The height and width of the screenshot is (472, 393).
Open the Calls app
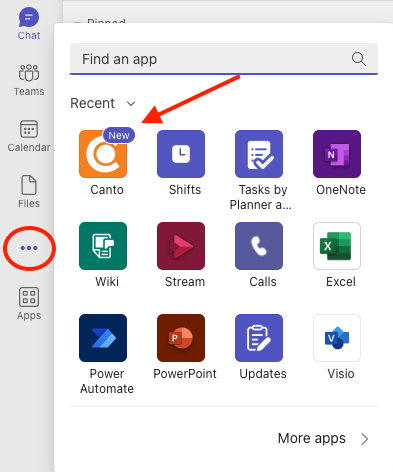[x=259, y=246]
